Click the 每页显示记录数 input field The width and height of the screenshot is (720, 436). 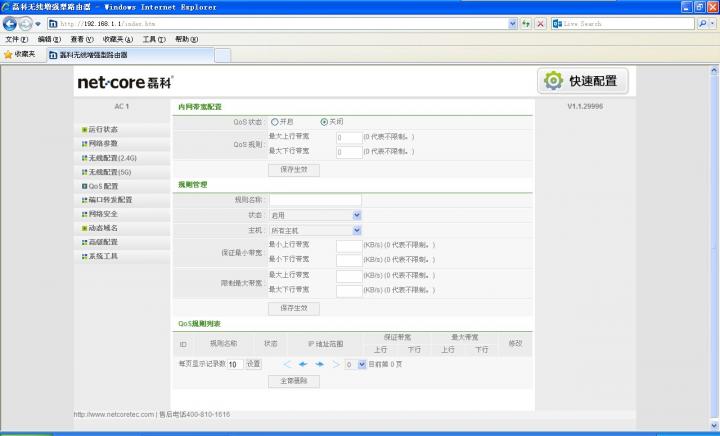pyautogui.click(x=236, y=364)
